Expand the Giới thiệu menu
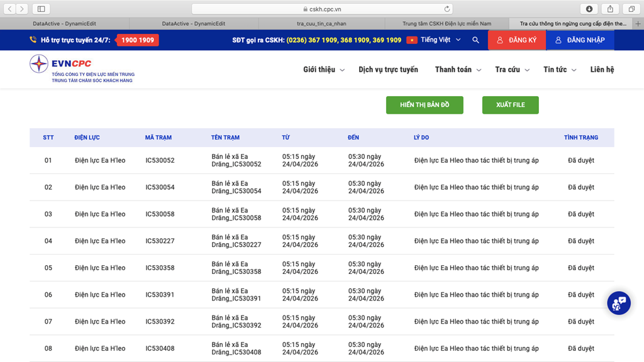Image resolution: width=644 pixels, height=362 pixels. click(x=323, y=70)
